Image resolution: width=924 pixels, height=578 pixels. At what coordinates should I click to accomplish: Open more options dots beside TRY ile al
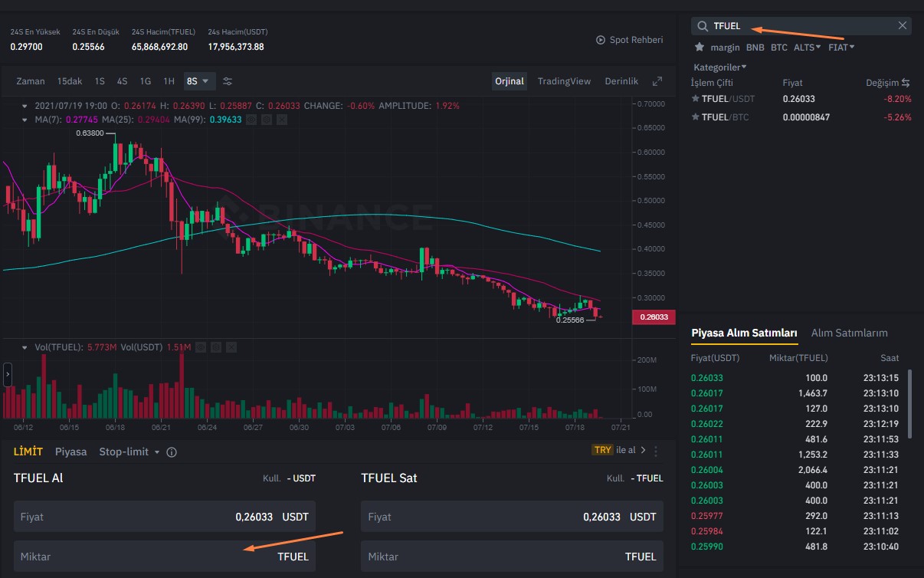(656, 451)
